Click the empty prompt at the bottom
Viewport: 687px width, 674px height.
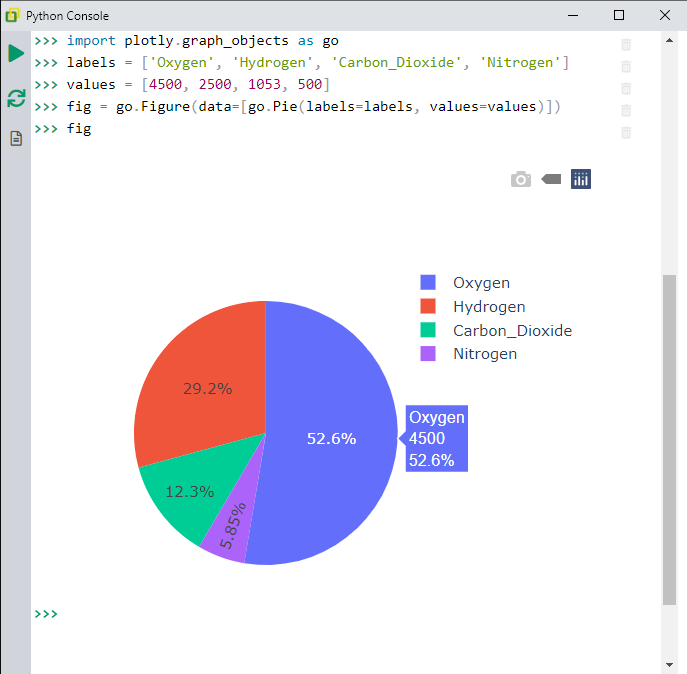(x=46, y=614)
